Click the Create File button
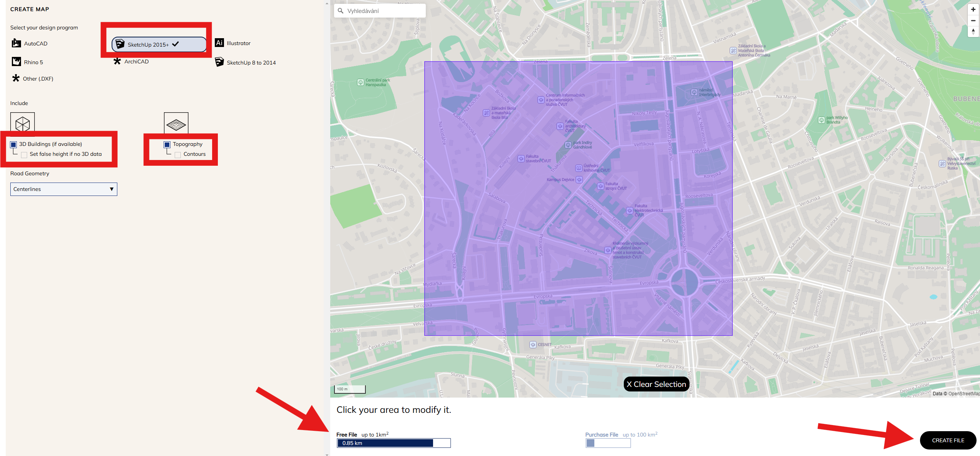Image resolution: width=980 pixels, height=456 pixels. (x=948, y=440)
